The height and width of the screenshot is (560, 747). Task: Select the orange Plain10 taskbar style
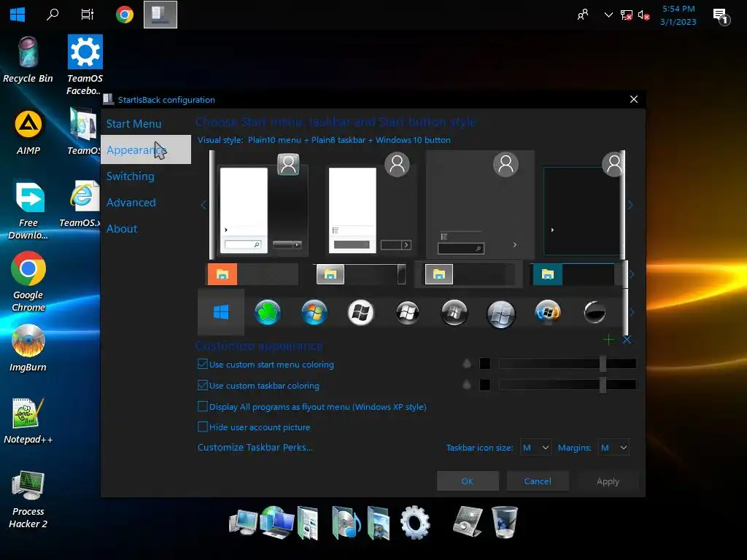click(252, 274)
